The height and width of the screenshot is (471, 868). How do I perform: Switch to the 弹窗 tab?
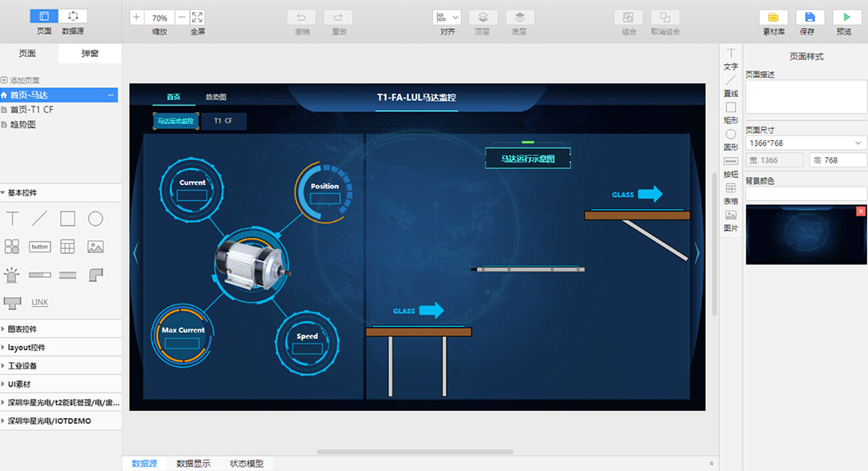click(90, 54)
